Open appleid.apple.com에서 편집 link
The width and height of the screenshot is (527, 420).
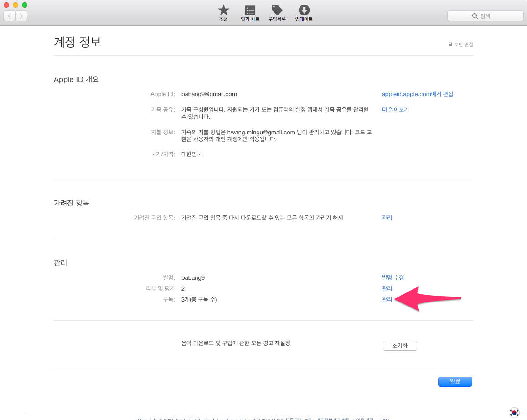click(x=418, y=94)
